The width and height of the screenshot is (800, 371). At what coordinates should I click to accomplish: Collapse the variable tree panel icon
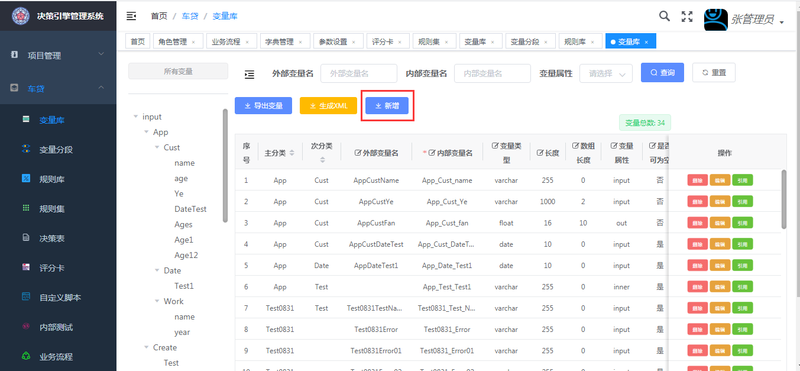pyautogui.click(x=249, y=75)
